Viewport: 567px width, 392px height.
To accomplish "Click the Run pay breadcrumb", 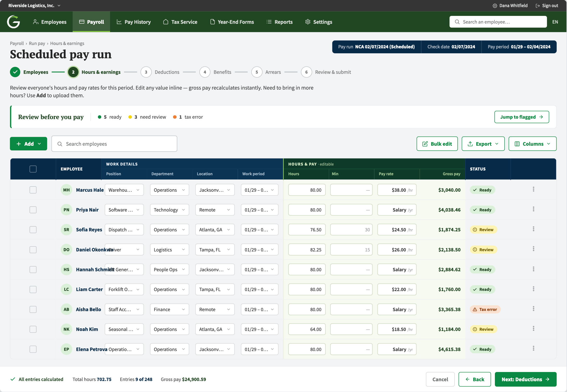I will (37, 43).
